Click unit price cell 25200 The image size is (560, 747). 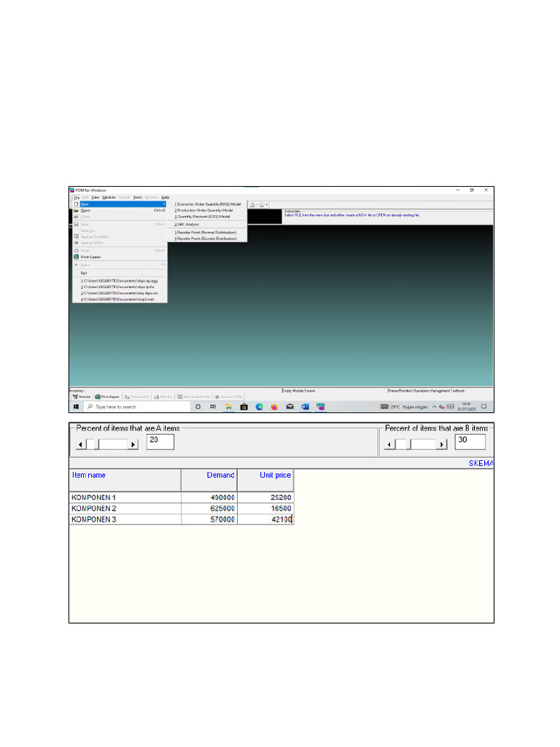coord(265,498)
